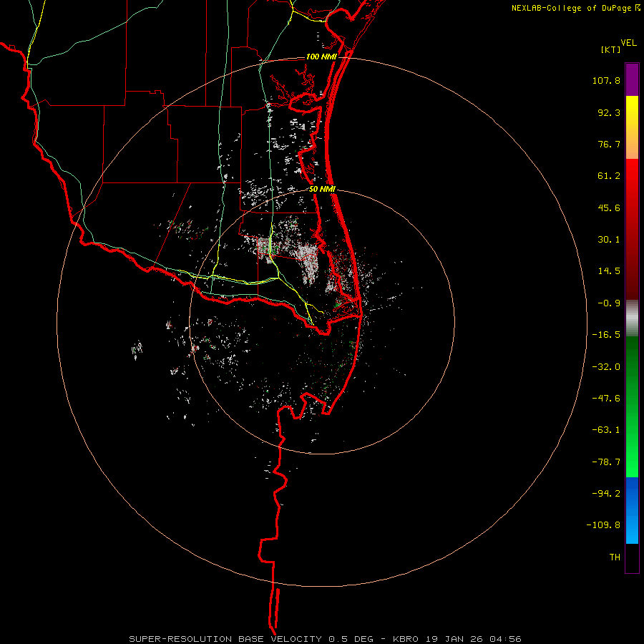The image size is (644, 644).
Task: Click the TH threshold legend label
Action: point(615,557)
